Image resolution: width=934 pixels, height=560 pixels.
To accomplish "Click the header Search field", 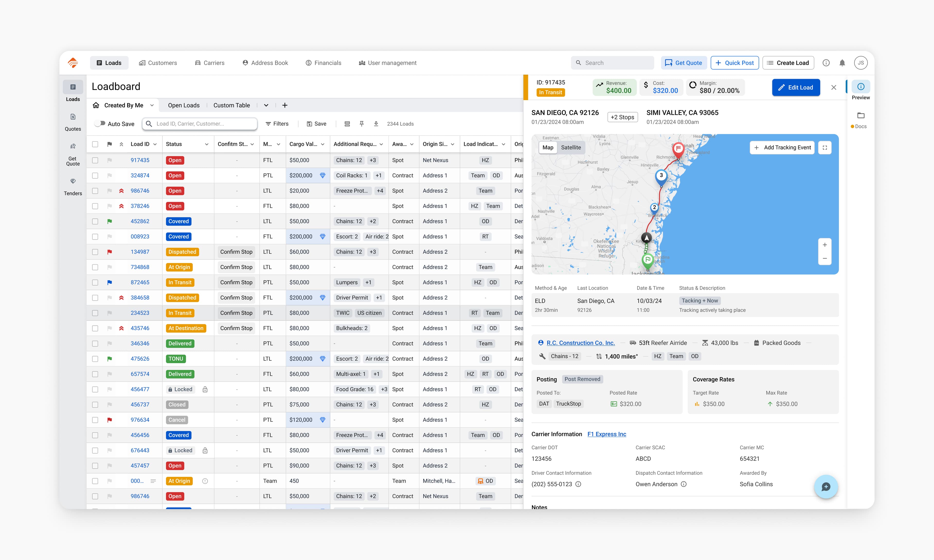I will coord(612,63).
